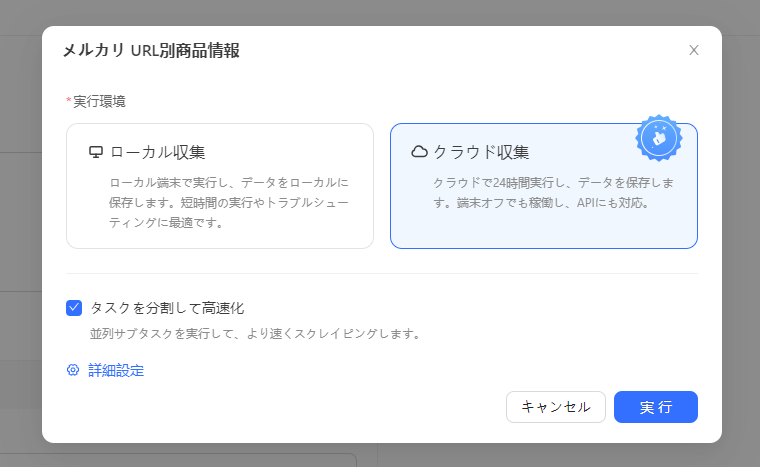Select the クラウド収集 execution environment card

(544, 186)
